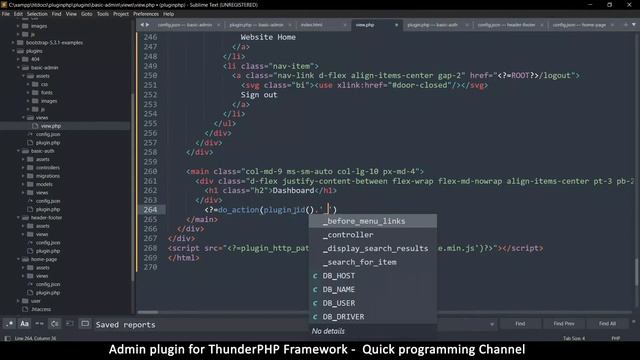Choose DB_USER constant suggestion
The width and height of the screenshot is (640, 360).
[x=373, y=303]
